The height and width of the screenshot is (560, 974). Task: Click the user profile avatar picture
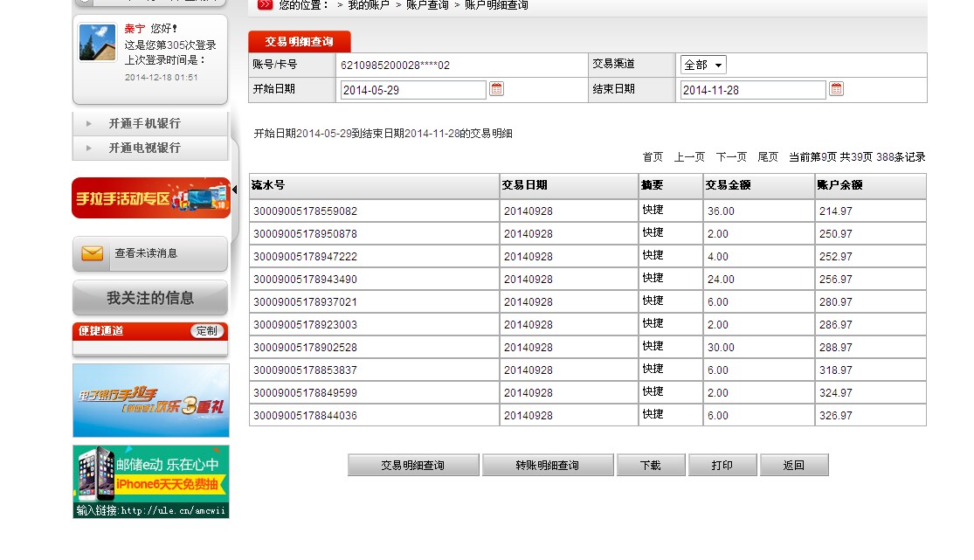coord(97,42)
